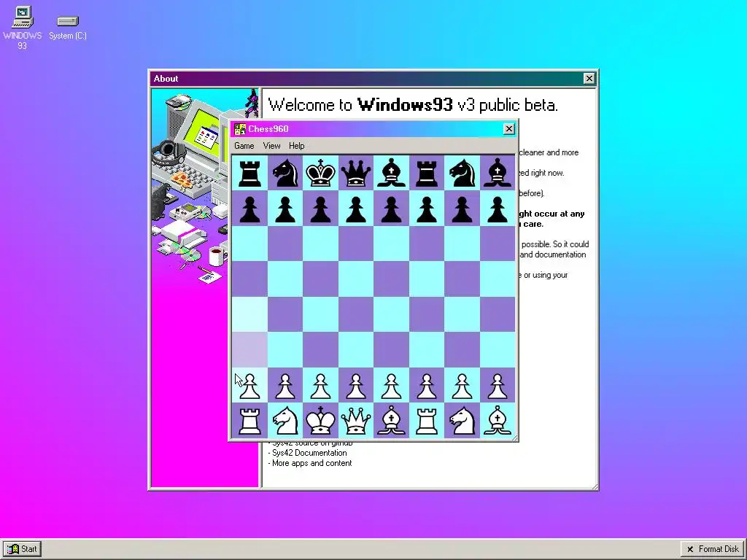Open the WINDOWS 93 desktop icon
The image size is (747, 560).
coord(22,28)
